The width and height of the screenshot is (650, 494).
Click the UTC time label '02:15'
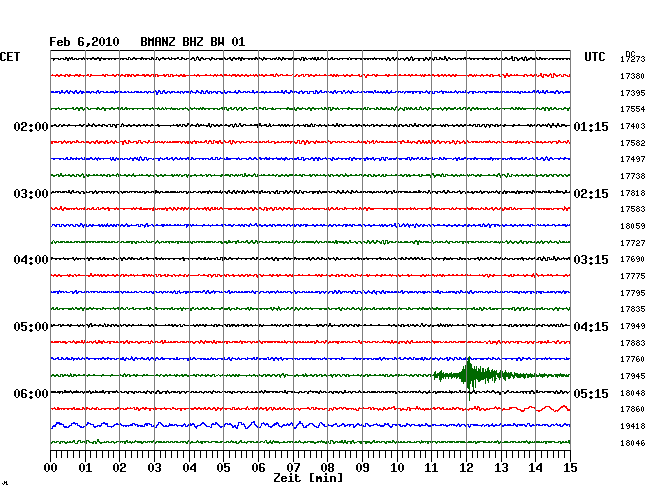[x=591, y=194]
